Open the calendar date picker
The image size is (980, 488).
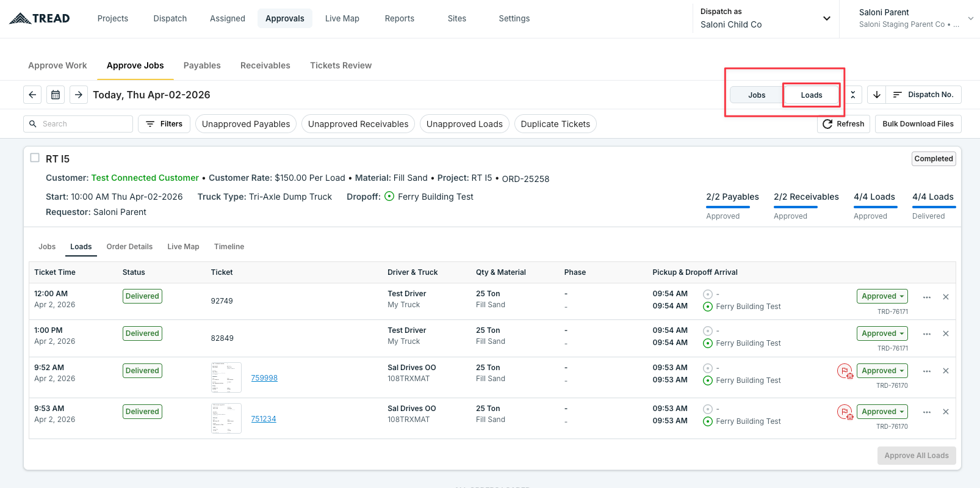[56, 95]
